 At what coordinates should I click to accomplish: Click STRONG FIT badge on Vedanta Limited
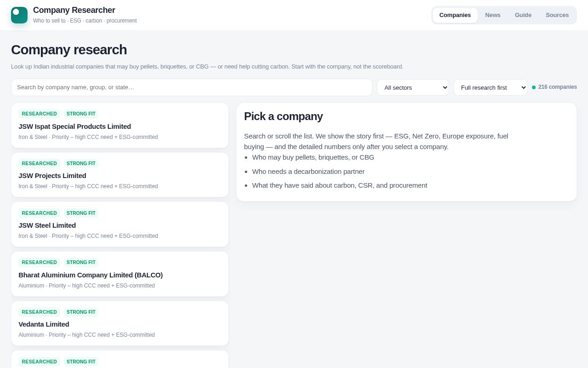81,312
